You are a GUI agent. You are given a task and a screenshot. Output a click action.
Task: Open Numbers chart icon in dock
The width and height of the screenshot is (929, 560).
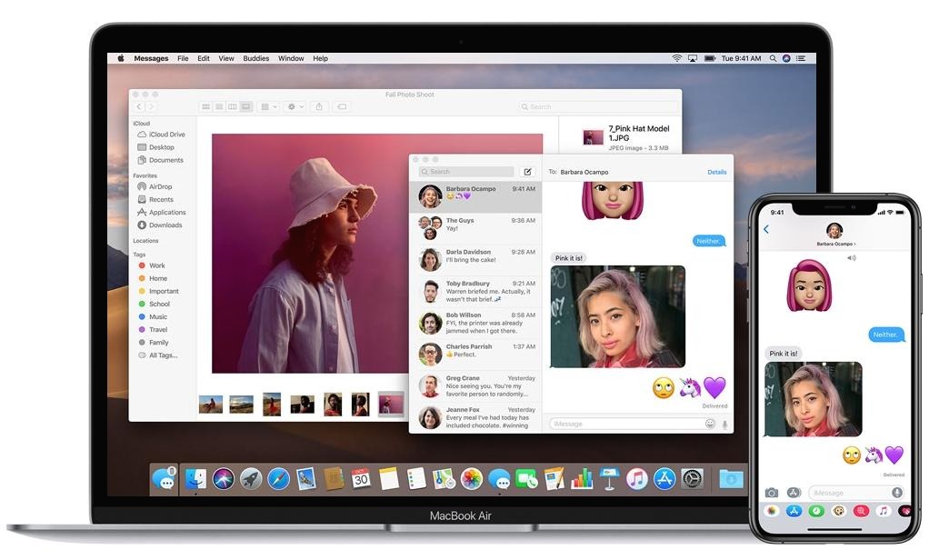coord(582,479)
